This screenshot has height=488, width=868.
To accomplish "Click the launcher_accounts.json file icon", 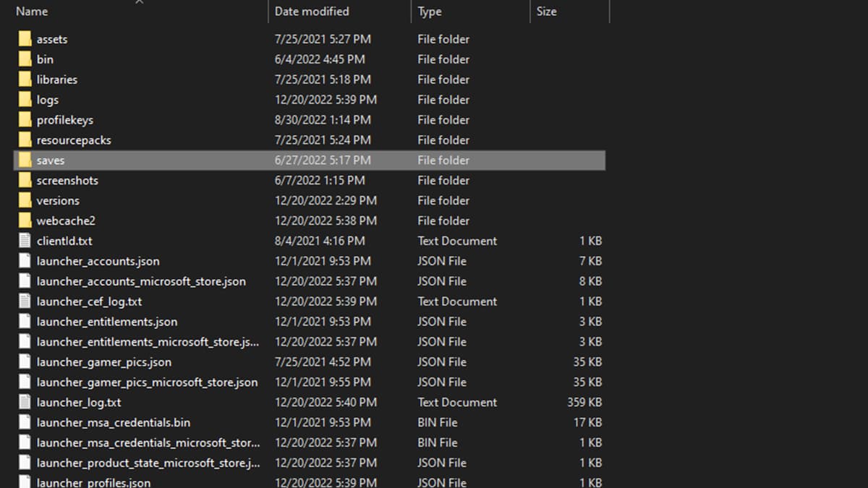I will (25, 262).
